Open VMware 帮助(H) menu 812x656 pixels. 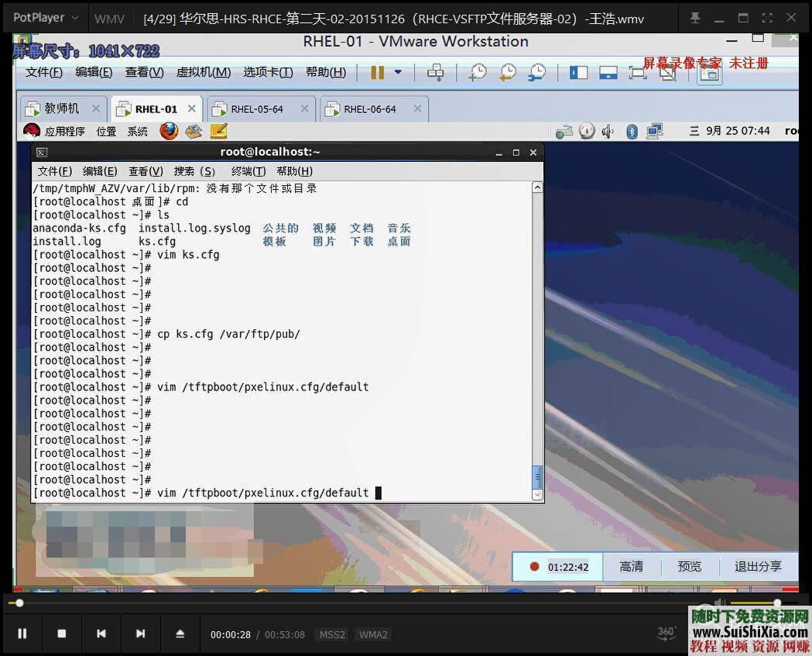click(x=326, y=72)
